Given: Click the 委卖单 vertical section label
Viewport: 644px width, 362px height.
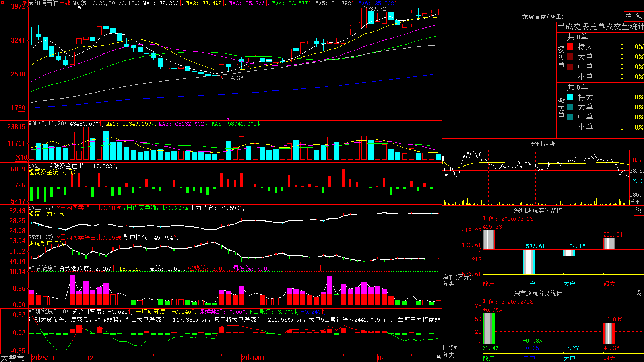Looking at the screenshot, I should click(561, 107).
